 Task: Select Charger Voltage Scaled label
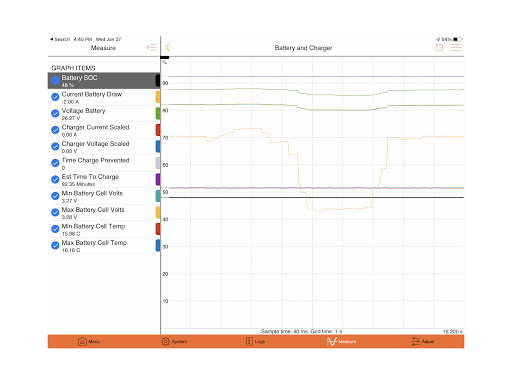pyautogui.click(x=95, y=144)
